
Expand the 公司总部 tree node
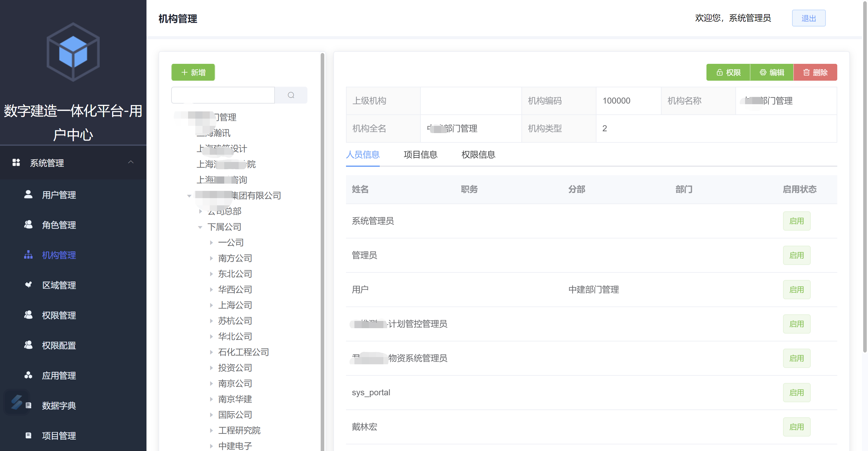tap(200, 211)
